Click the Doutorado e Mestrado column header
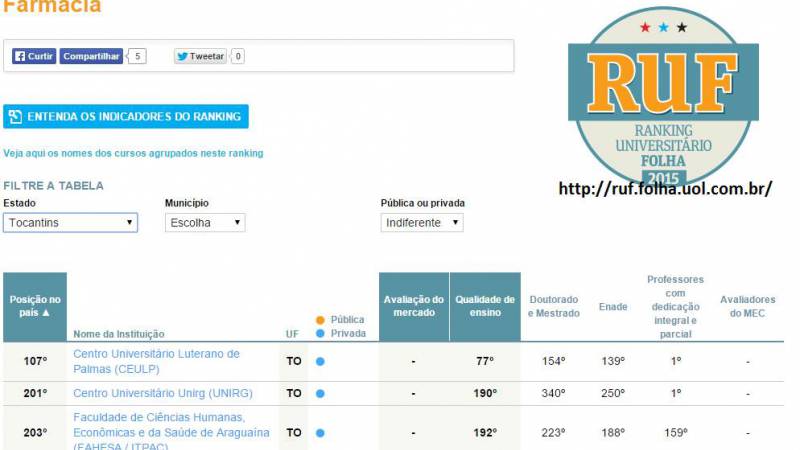The height and width of the screenshot is (450, 800). (553, 306)
